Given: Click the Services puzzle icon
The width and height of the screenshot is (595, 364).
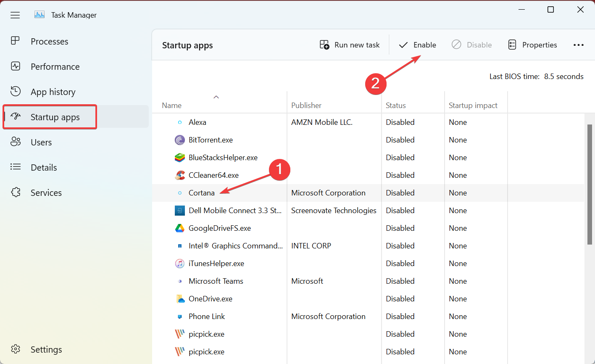Looking at the screenshot, I should coord(16,193).
